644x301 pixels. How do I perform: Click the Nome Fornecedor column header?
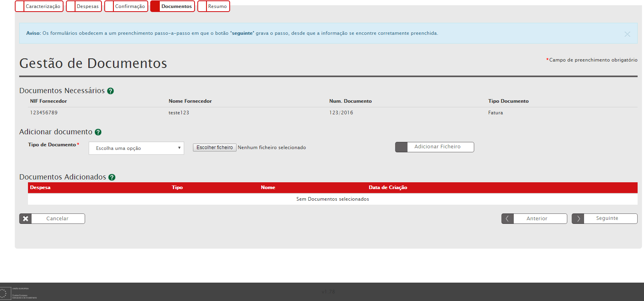[190, 101]
